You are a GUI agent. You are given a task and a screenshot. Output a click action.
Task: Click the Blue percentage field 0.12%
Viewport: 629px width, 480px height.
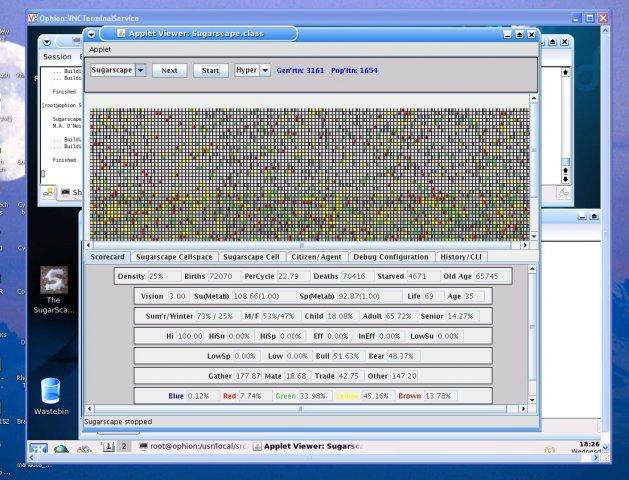tap(203, 396)
